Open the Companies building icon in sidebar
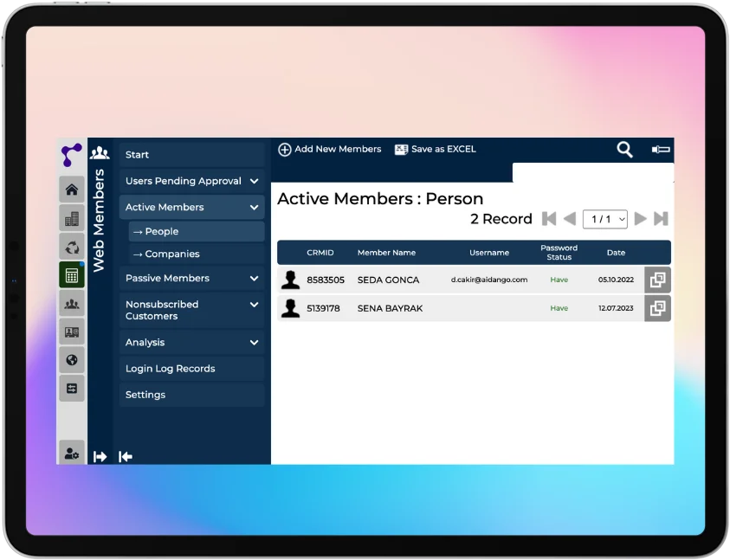Image resolution: width=730 pixels, height=560 pixels. coord(72,218)
